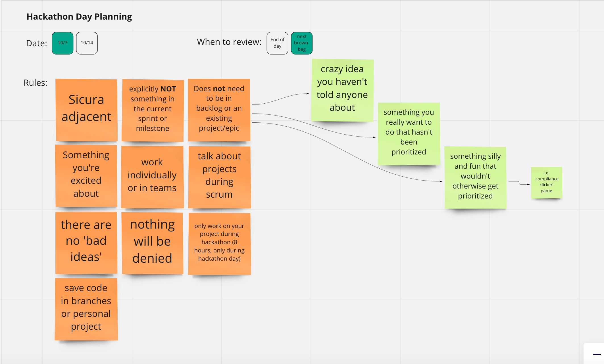Choose the End of day review option
604x364 pixels.
(277, 43)
